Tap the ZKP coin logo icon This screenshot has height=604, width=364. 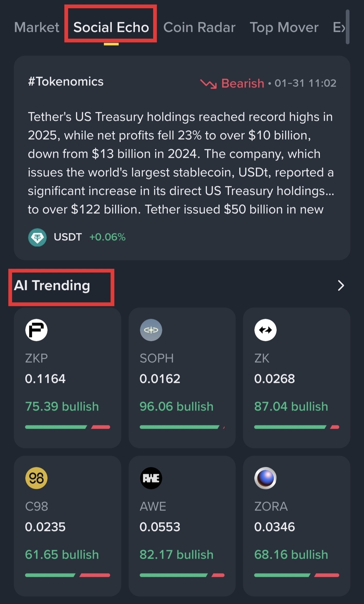pos(36,330)
